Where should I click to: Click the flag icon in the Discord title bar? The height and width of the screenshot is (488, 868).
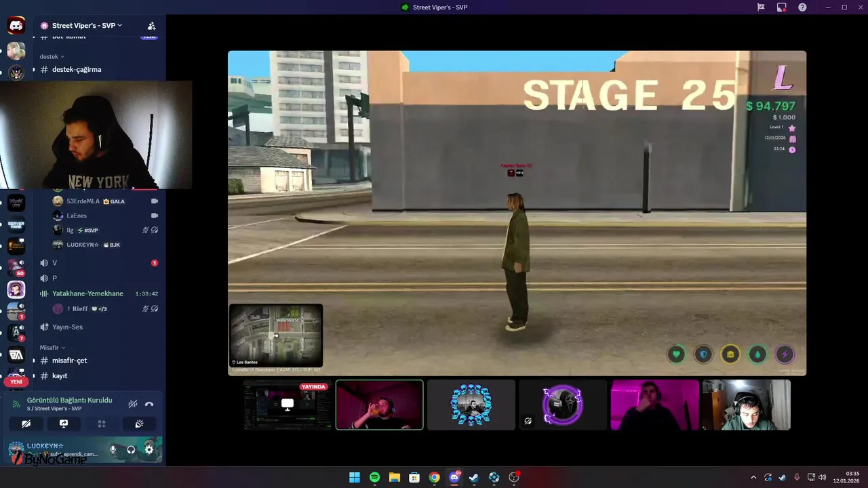coord(761,7)
